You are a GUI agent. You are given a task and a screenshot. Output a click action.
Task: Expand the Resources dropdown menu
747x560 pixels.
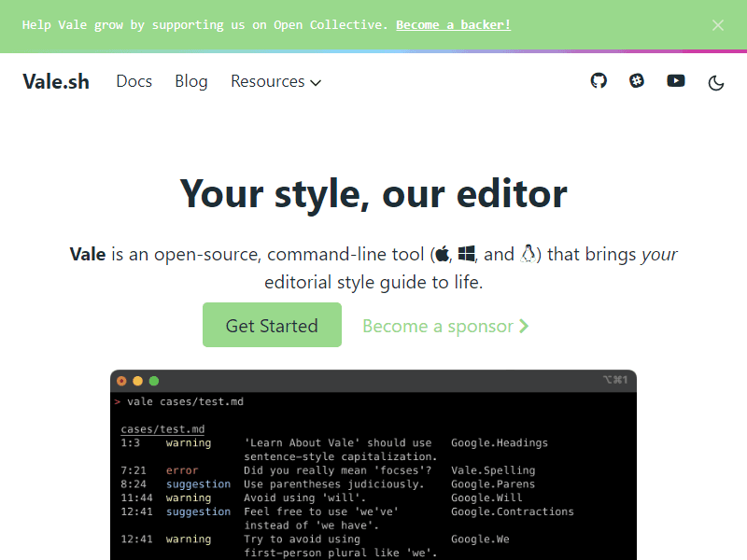(x=268, y=81)
